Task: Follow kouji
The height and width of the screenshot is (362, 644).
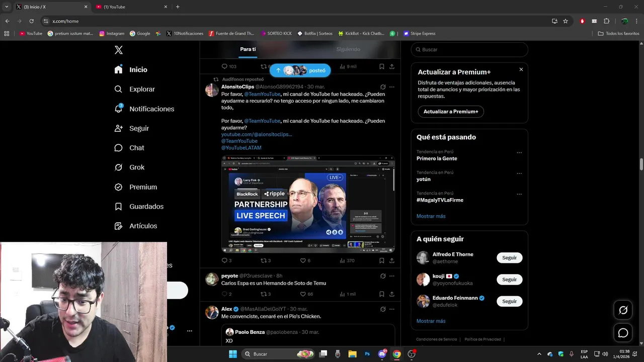Action: pos(510,280)
